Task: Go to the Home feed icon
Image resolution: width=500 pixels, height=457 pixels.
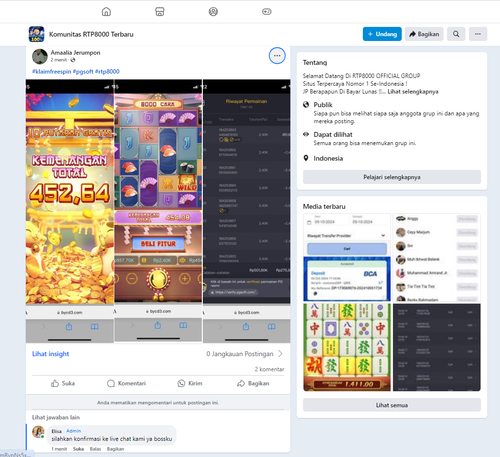Action: (x=106, y=12)
